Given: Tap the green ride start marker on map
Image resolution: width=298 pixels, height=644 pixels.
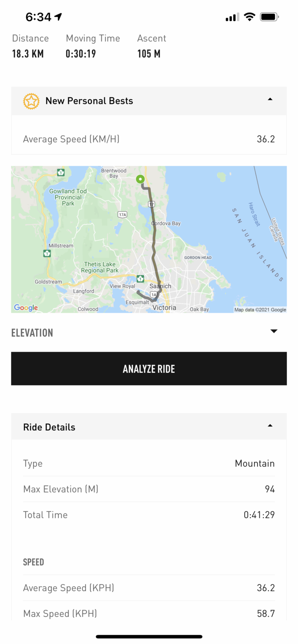Looking at the screenshot, I should pos(140,179).
